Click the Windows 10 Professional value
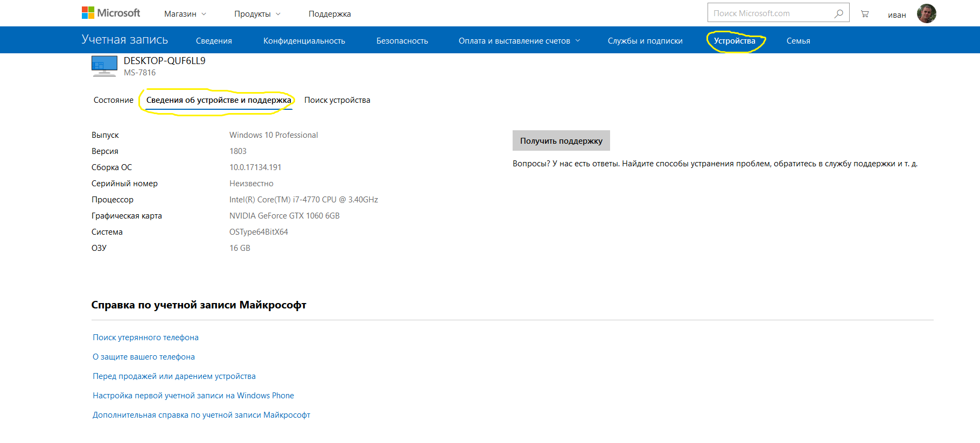This screenshot has width=980, height=443. point(274,135)
